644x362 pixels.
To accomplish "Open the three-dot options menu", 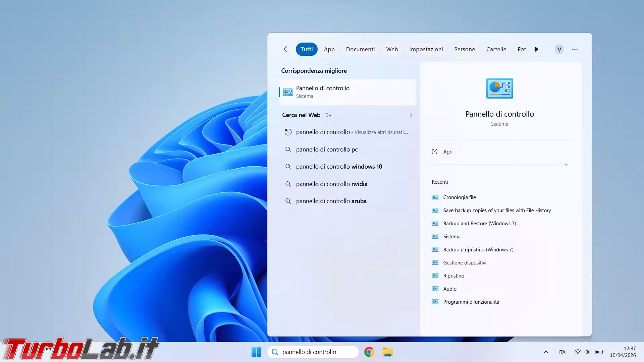I will click(x=575, y=49).
